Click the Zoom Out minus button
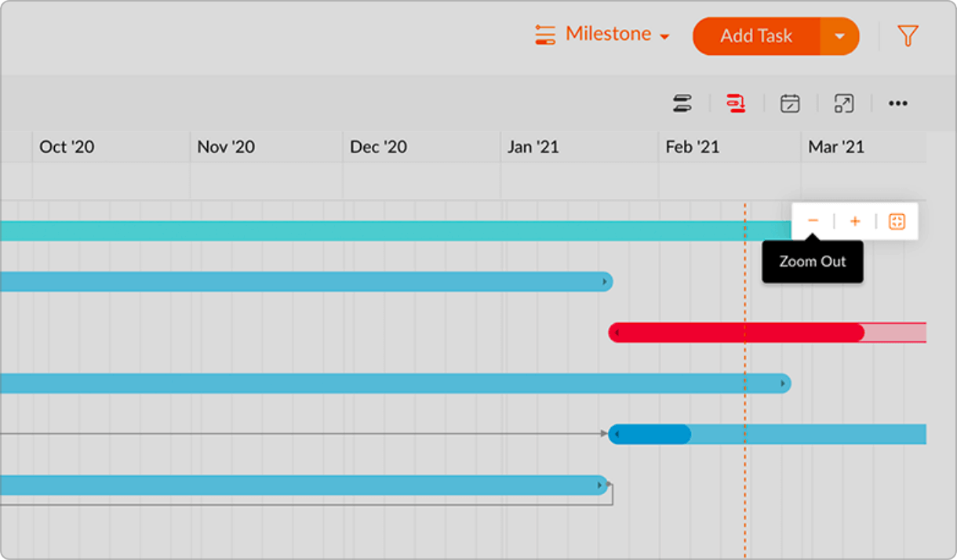Viewport: 957px width, 560px height. 813,222
